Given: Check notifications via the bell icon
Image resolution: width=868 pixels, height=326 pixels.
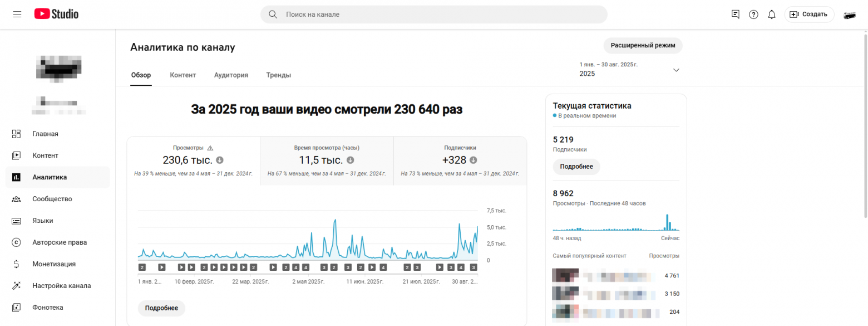Looking at the screenshot, I should [772, 14].
